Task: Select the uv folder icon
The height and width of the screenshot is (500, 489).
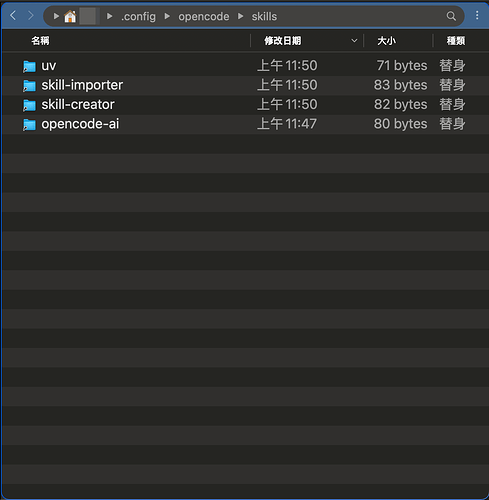Action: click(29, 66)
